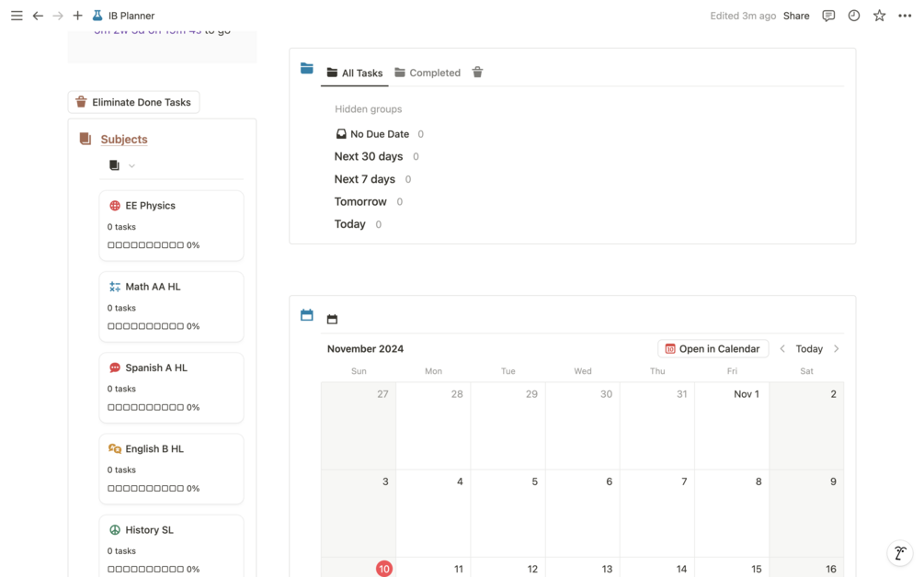924x577 pixels.
Task: Click the blue folder icon beside the tasks tabs
Action: [306, 67]
